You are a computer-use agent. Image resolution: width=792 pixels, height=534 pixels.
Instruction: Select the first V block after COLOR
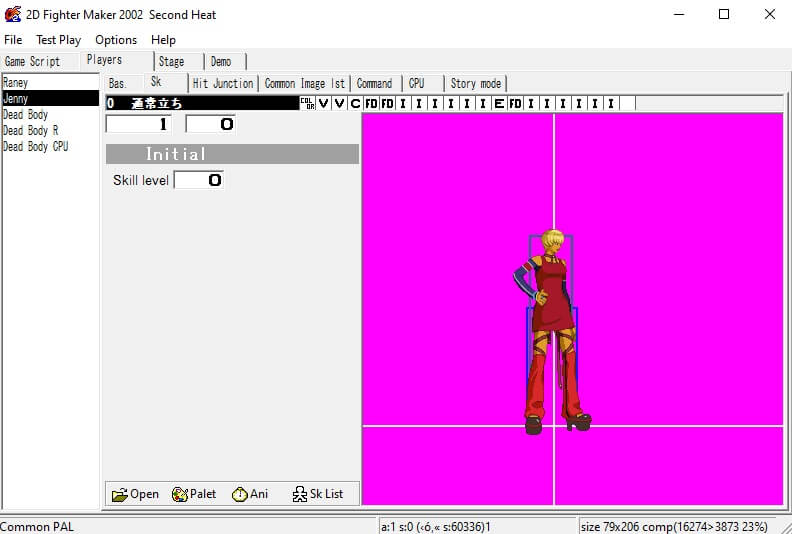tap(323, 104)
